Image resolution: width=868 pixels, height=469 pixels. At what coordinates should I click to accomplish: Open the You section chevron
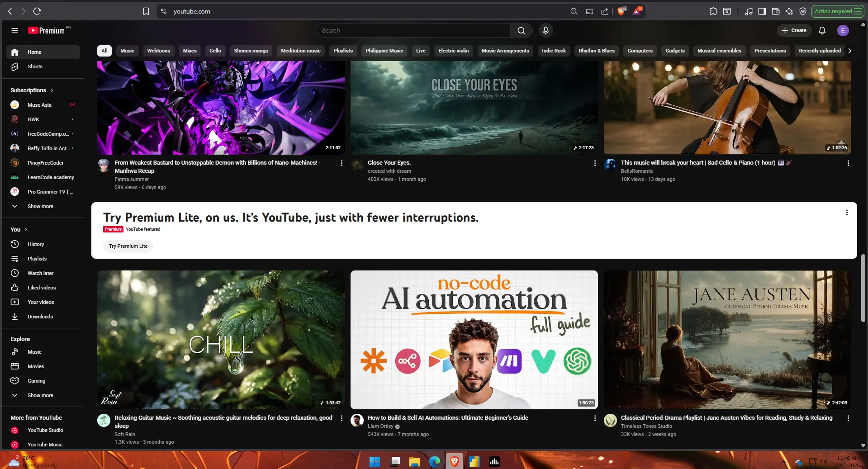pos(26,229)
